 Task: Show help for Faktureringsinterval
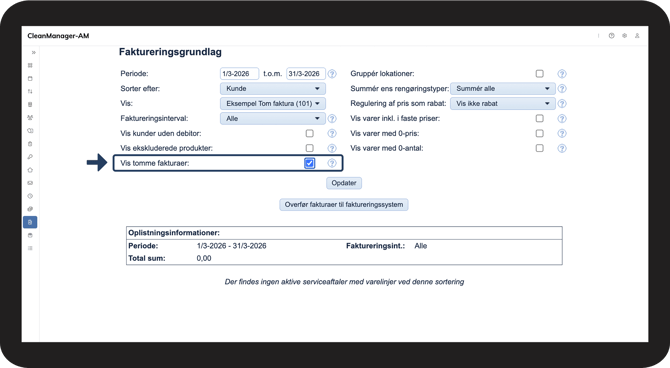click(x=332, y=118)
